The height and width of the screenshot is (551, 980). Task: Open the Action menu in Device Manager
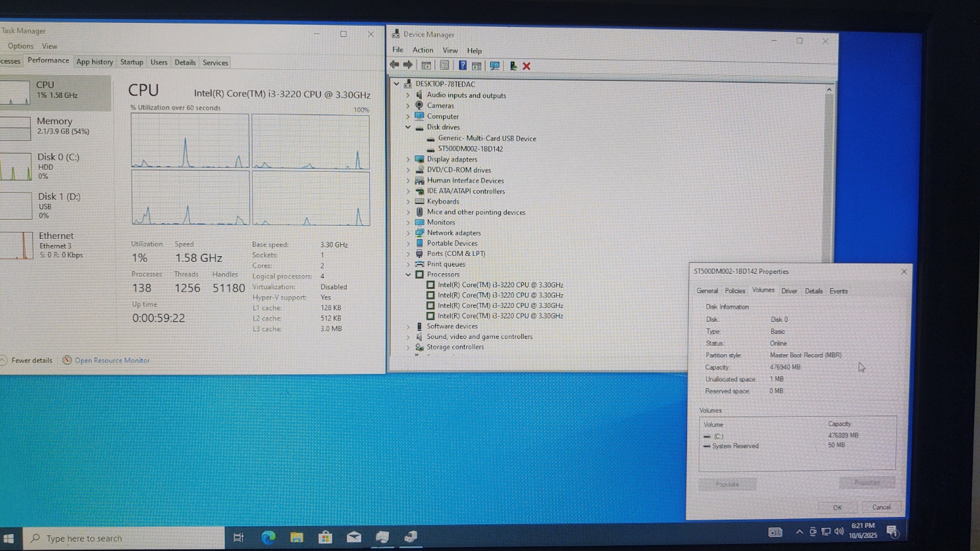click(x=423, y=51)
